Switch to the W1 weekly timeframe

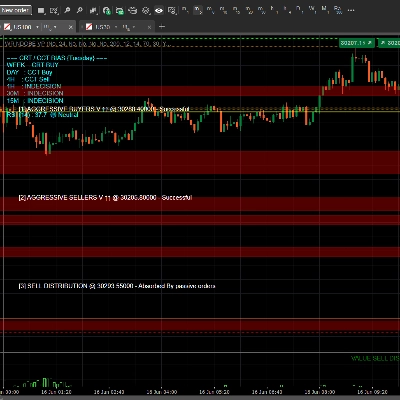(312, 10)
